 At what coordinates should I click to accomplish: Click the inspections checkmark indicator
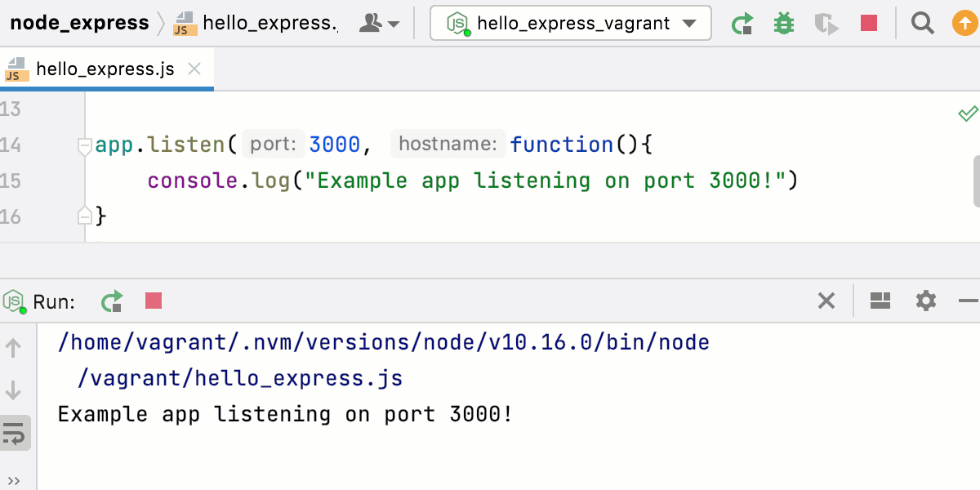click(x=967, y=114)
